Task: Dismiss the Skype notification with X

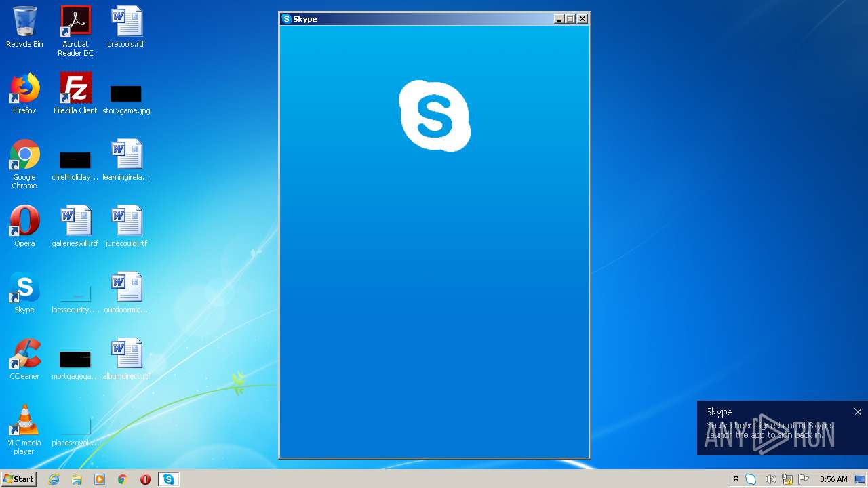Action: (x=858, y=412)
